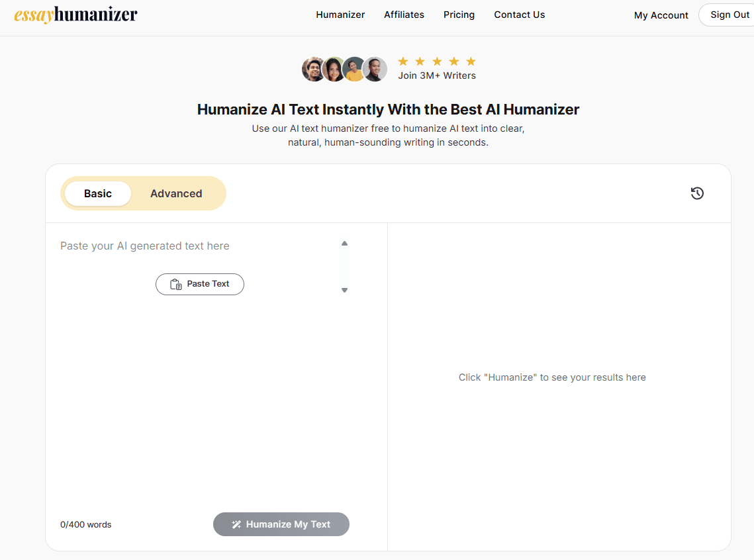
Task: Click the middle gold rating star
Action: click(x=437, y=61)
